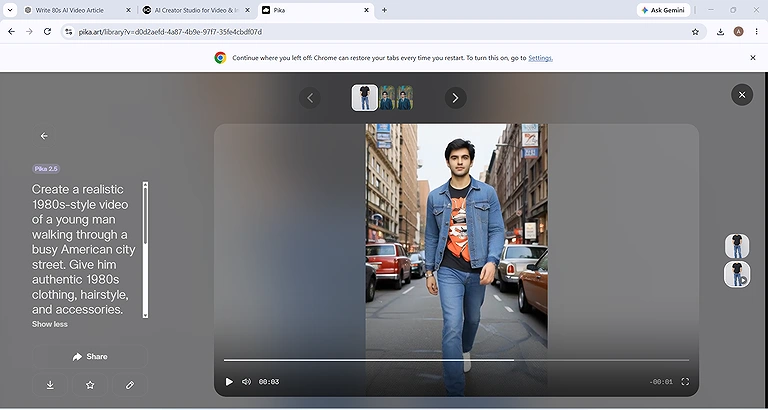Open Chrome three-dot menu
Image resolution: width=768 pixels, height=410 pixels.
(x=756, y=32)
